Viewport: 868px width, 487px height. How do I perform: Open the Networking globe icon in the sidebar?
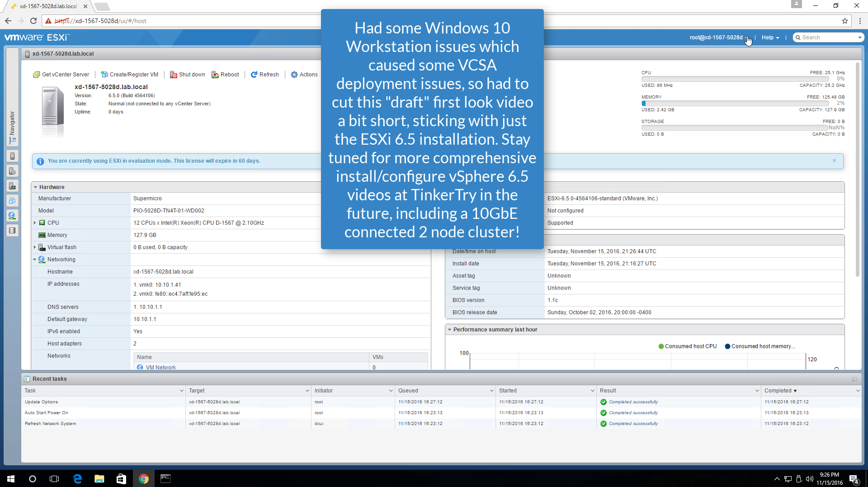tap(12, 216)
